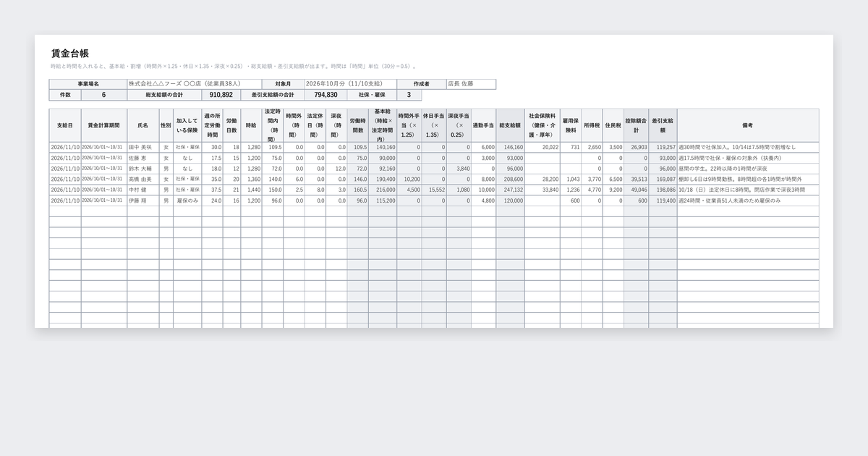Select the insurance cell 雇保のみ

pos(187,200)
